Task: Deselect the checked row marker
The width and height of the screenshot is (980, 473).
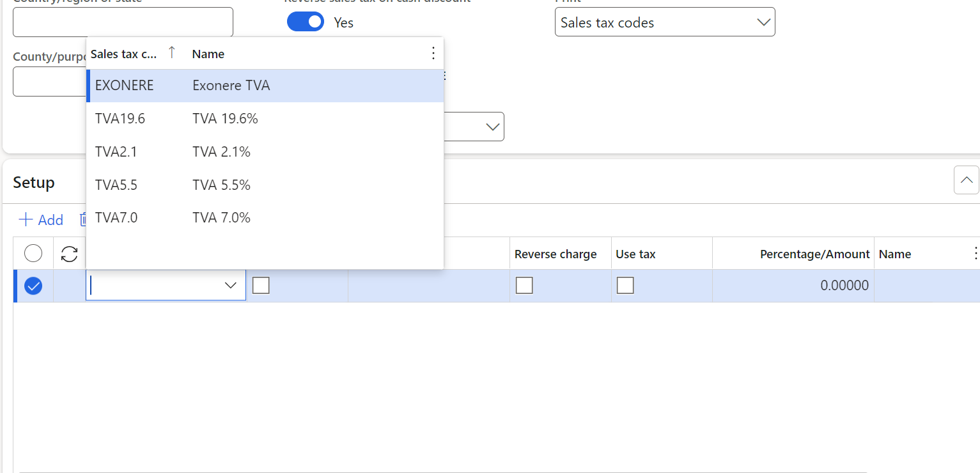Action: coord(33,286)
